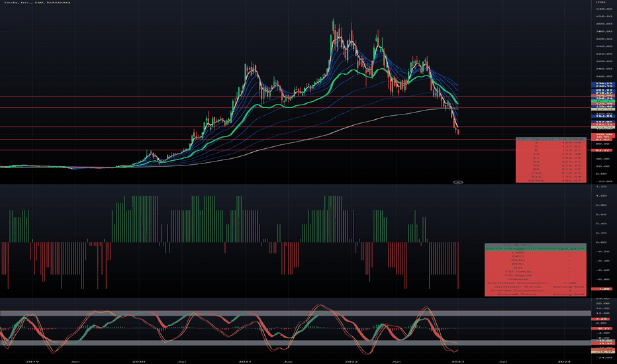
Task: Click the MA table gray header row
Action: 551,139
